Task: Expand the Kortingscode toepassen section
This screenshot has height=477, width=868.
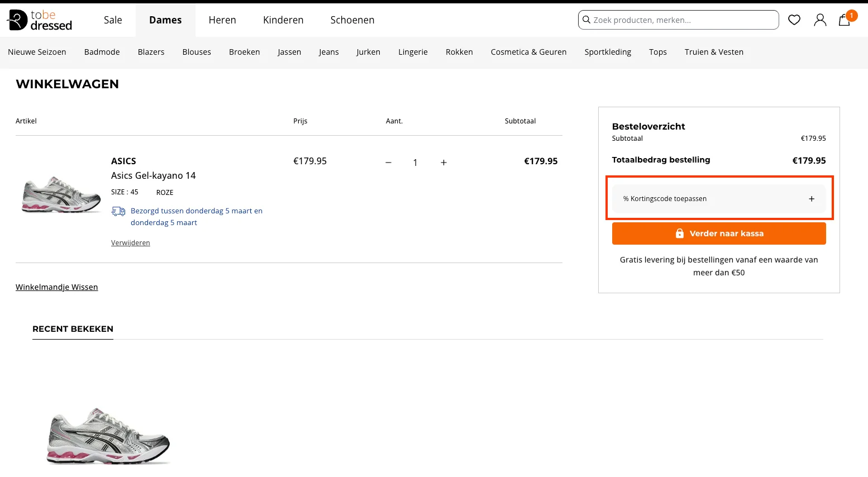Action: tap(718, 199)
